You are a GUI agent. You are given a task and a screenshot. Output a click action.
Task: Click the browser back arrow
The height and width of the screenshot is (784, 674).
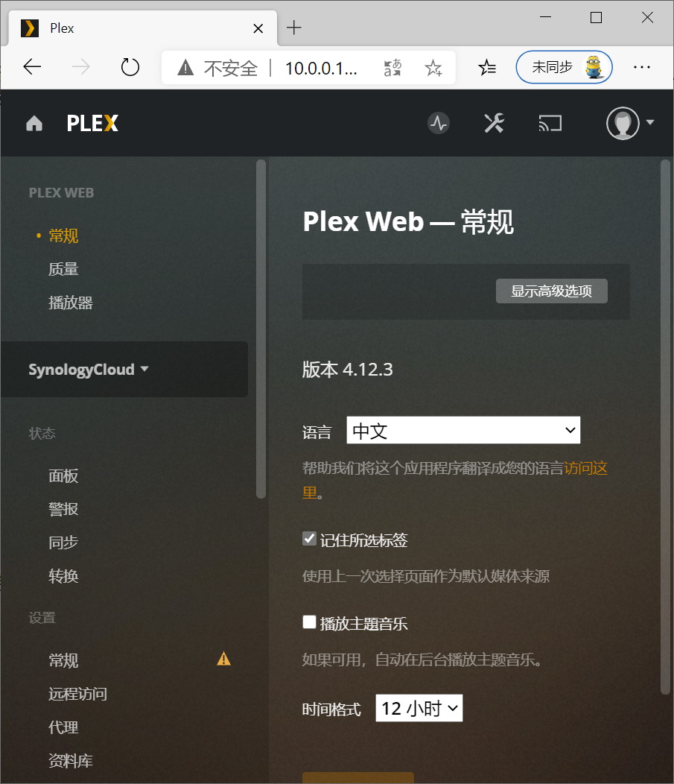pos(32,67)
